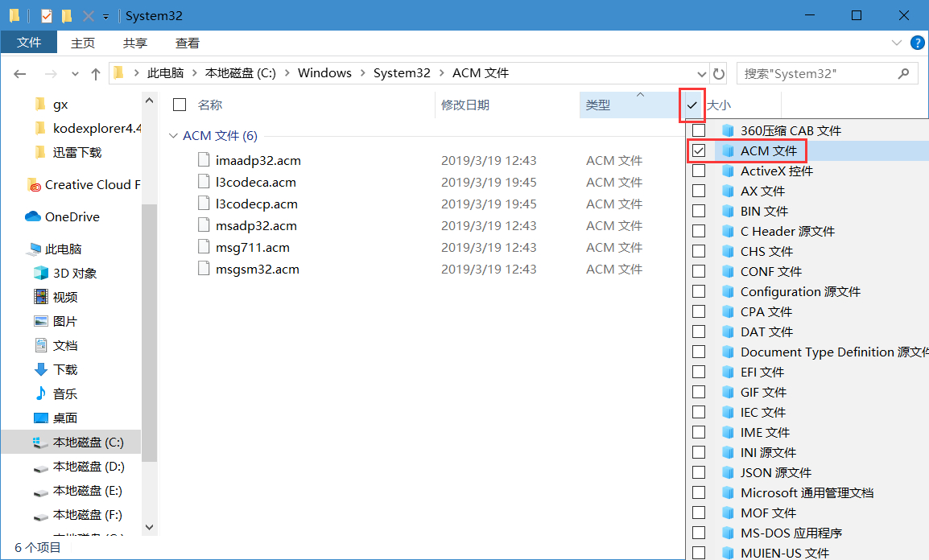Open the recent locations dropdown arrow
This screenshot has height=560, width=929.
pos(75,74)
